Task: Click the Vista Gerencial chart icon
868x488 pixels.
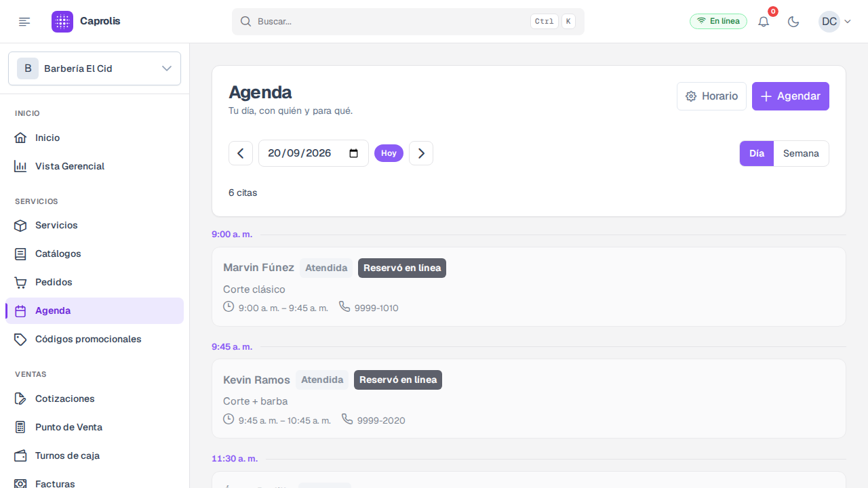Action: [20, 166]
